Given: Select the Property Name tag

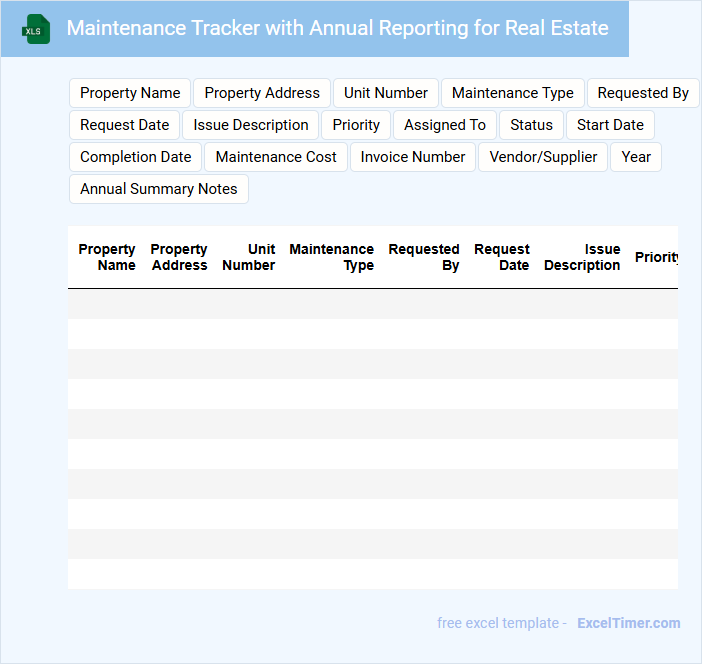Looking at the screenshot, I should point(130,93).
